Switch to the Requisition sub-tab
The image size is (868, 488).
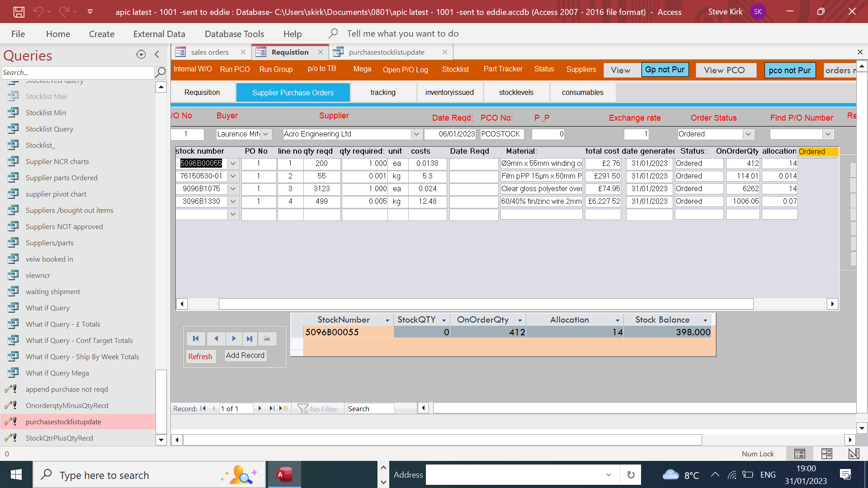coord(202,92)
